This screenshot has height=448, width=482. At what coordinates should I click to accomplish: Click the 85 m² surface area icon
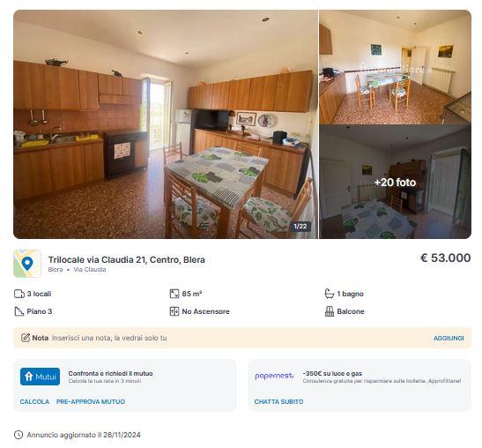[x=174, y=294]
